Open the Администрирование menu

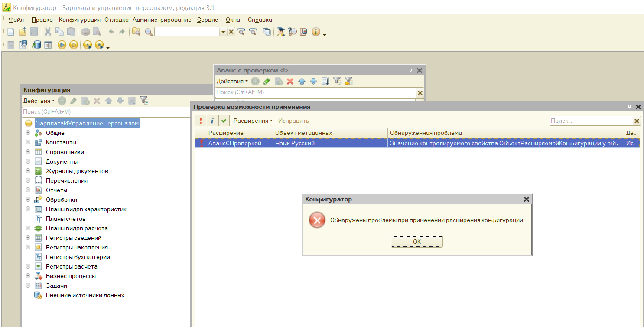coord(162,20)
